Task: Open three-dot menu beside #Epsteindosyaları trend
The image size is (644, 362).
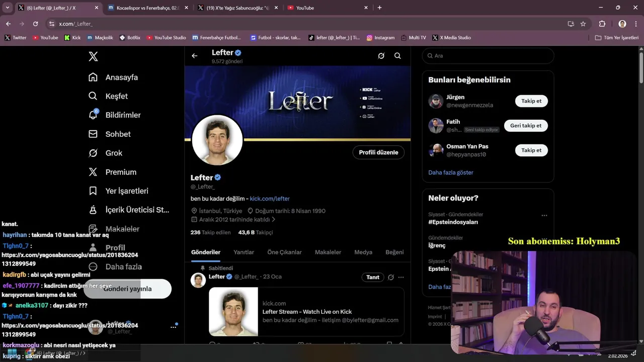Action: coord(544,215)
